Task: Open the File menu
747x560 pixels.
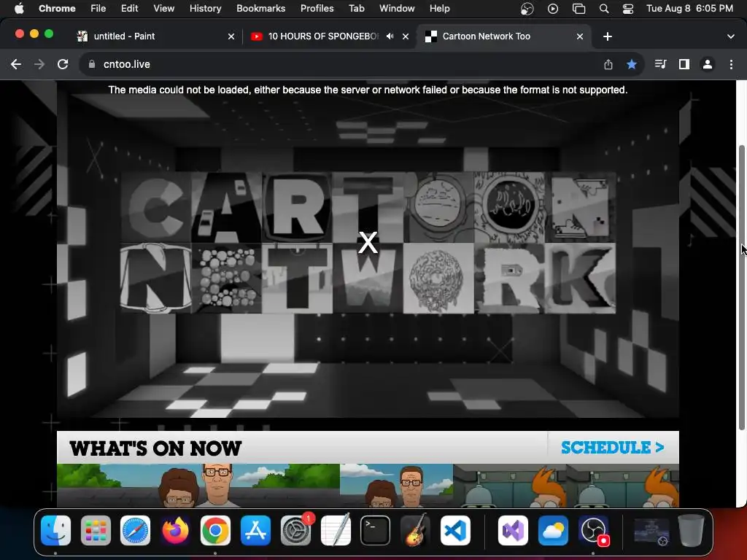Action: click(98, 9)
